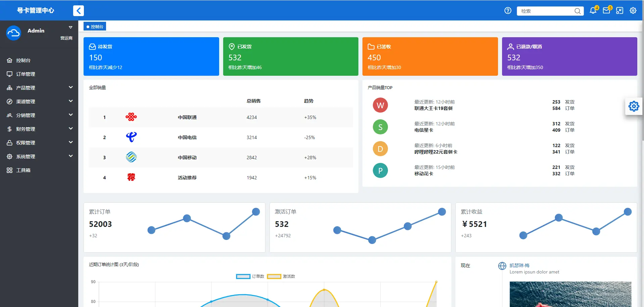
Task: Click China Unicom logo in sales table
Action: click(131, 117)
